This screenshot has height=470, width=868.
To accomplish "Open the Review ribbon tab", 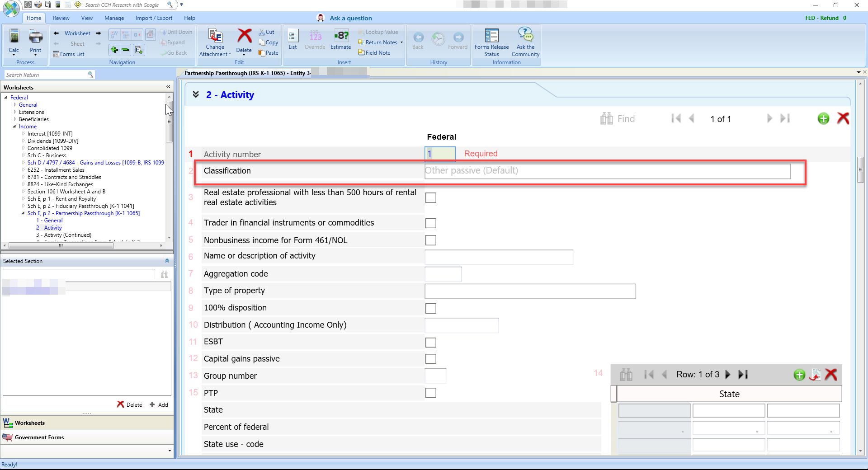I will coord(61,18).
